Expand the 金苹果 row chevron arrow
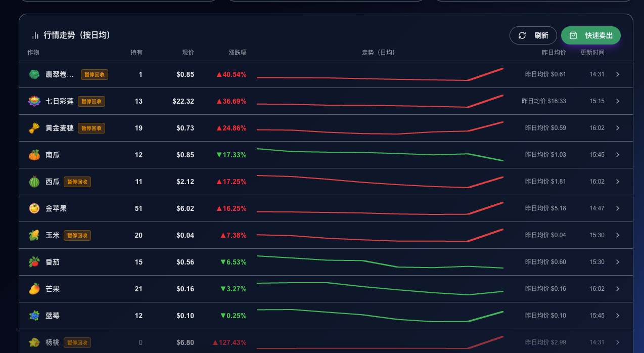 pos(617,208)
